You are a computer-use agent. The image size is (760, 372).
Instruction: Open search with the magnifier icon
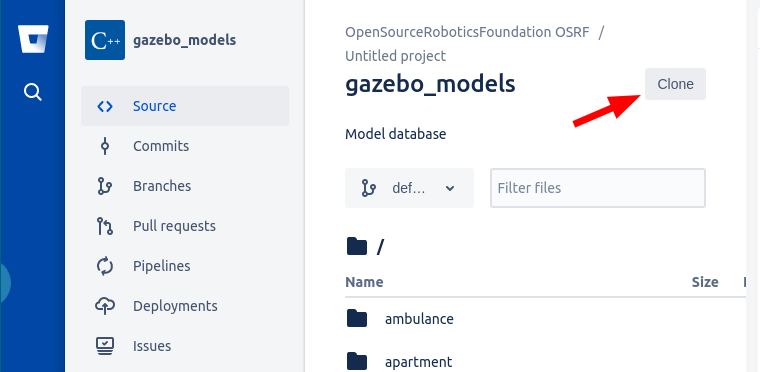tap(32, 91)
